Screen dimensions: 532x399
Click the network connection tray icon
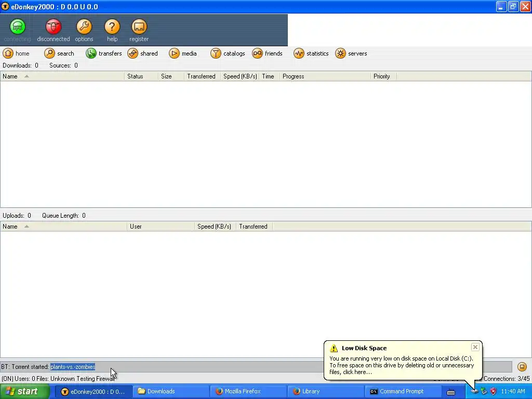pyautogui.click(x=484, y=392)
